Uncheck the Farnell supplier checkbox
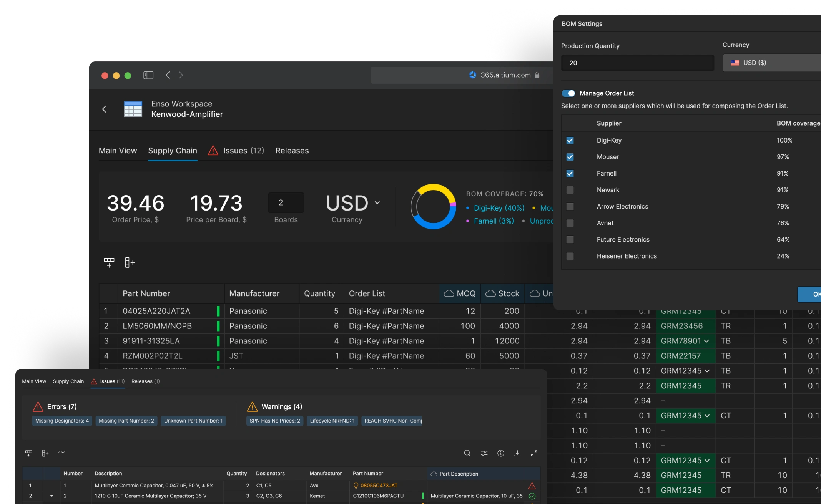Viewport: 821px width, 504px height. tap(570, 174)
